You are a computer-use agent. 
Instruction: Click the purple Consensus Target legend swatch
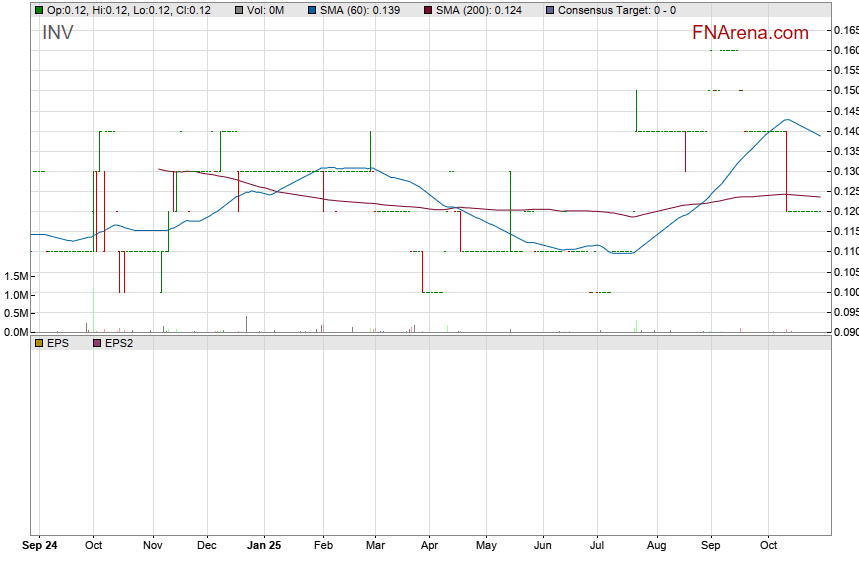pyautogui.click(x=550, y=10)
